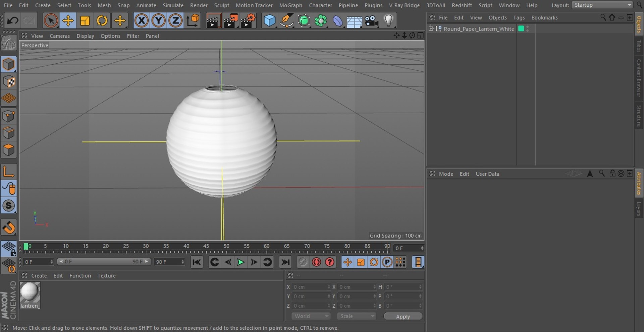
Task: Open the Floor environment objects icon
Action: (x=354, y=21)
